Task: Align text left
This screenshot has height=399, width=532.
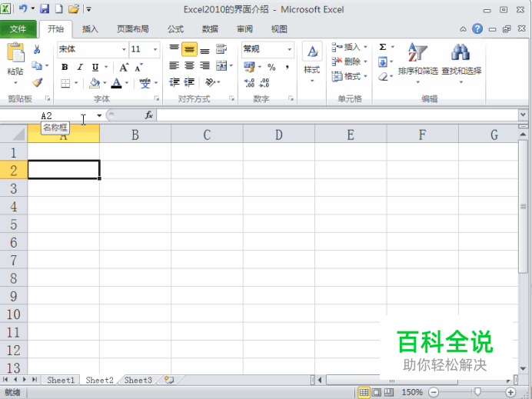Action: [x=174, y=65]
